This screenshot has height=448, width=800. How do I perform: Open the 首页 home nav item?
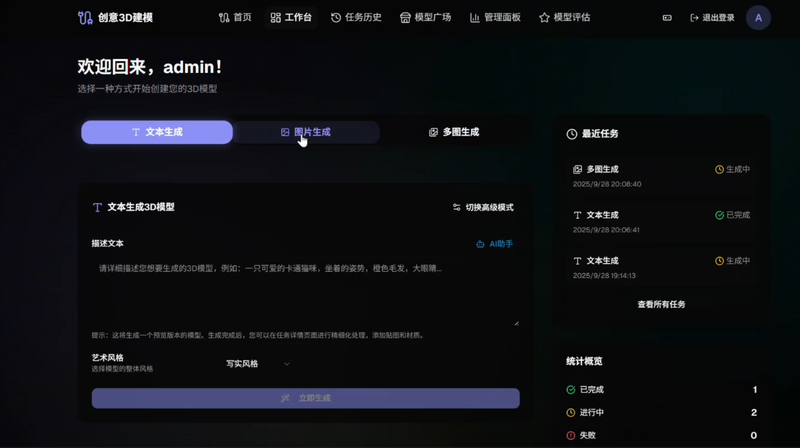tap(235, 18)
